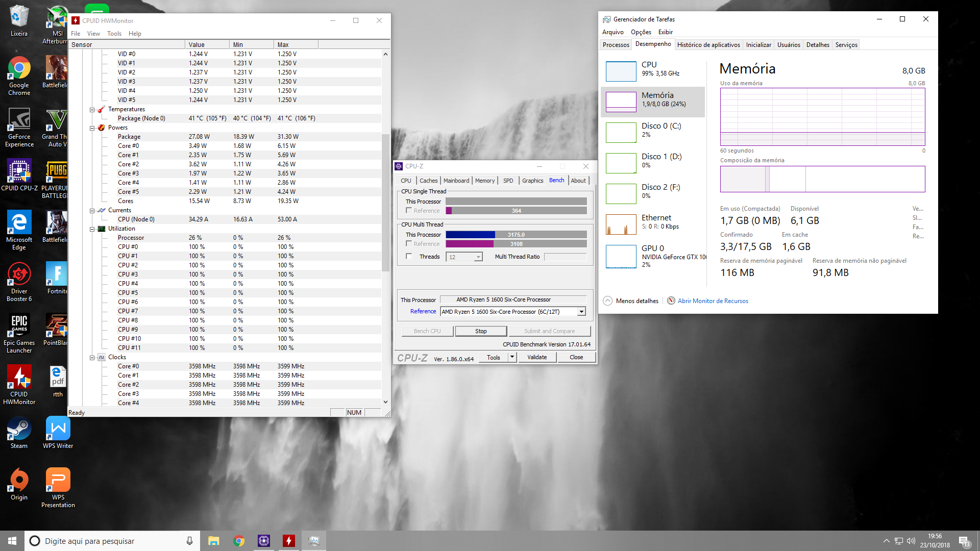Image resolution: width=980 pixels, height=551 pixels.
Task: Toggle the Multi Thread Reference checkbox
Action: click(x=409, y=244)
